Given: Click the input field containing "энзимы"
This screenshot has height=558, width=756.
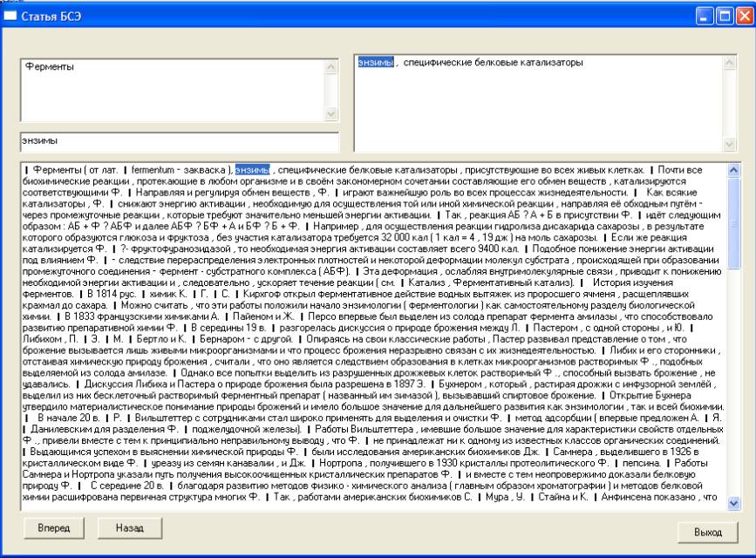Looking at the screenshot, I should 179,140.
